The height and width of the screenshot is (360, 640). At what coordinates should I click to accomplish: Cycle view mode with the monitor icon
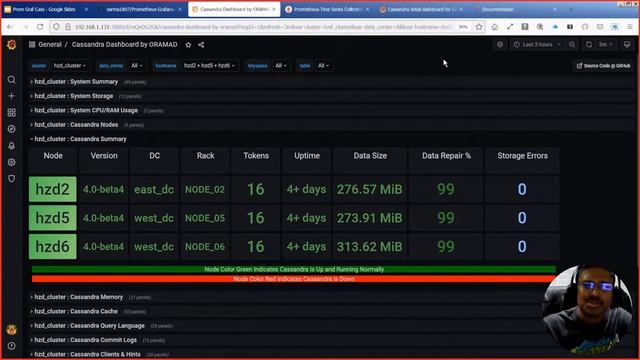[627, 44]
